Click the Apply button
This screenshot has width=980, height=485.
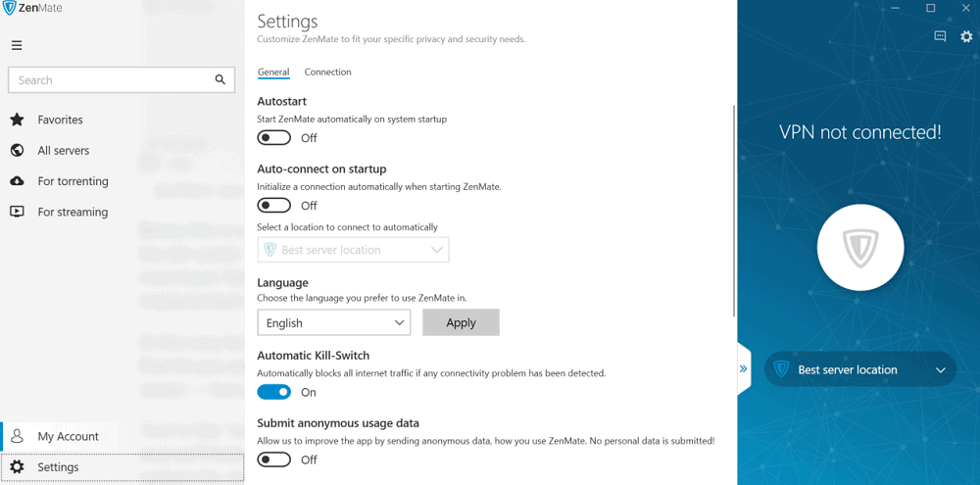[462, 322]
